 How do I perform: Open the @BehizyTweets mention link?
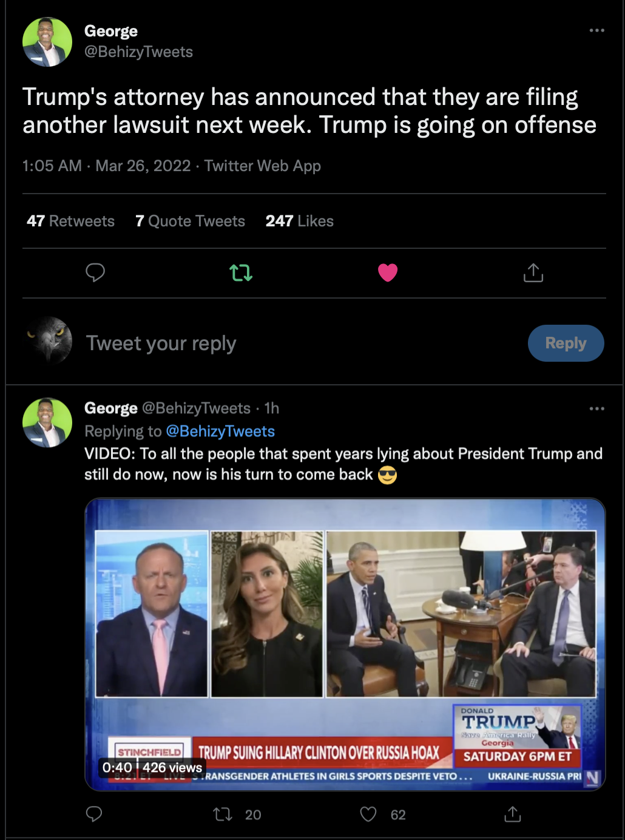pos(220,431)
